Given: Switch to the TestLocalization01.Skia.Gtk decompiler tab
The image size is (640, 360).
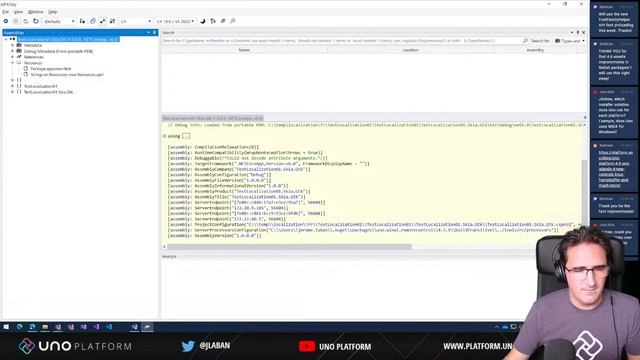Looking at the screenshot, I should (x=213, y=118).
